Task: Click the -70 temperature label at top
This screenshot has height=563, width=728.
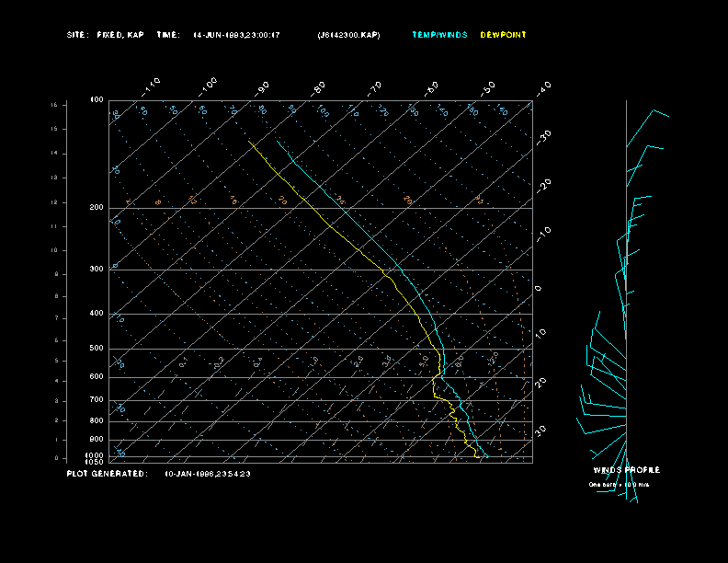Action: [x=374, y=87]
